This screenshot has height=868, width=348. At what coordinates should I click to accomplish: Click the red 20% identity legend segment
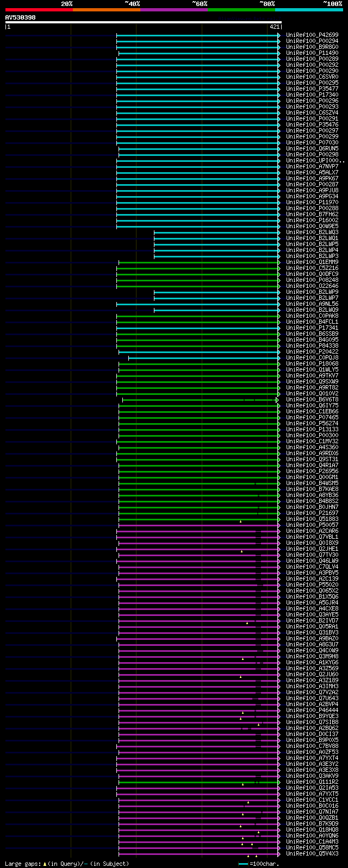[39, 10]
